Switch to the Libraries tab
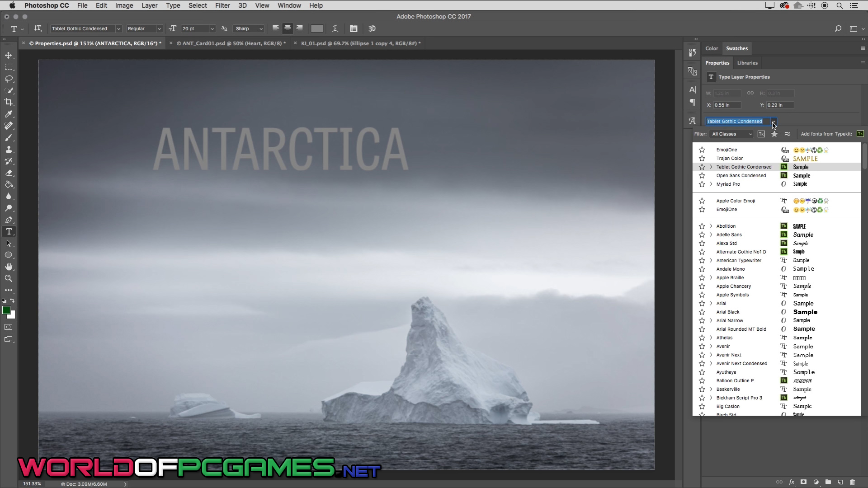 pyautogui.click(x=747, y=63)
